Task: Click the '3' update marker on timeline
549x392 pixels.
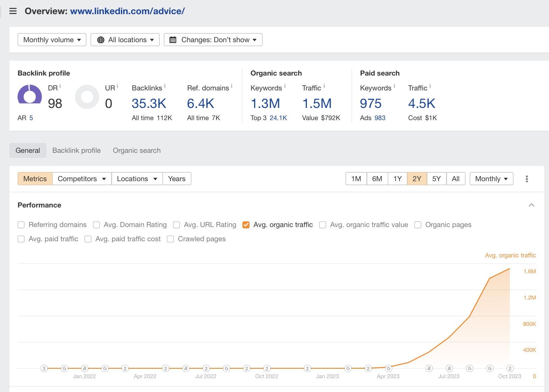Action: 44,368
